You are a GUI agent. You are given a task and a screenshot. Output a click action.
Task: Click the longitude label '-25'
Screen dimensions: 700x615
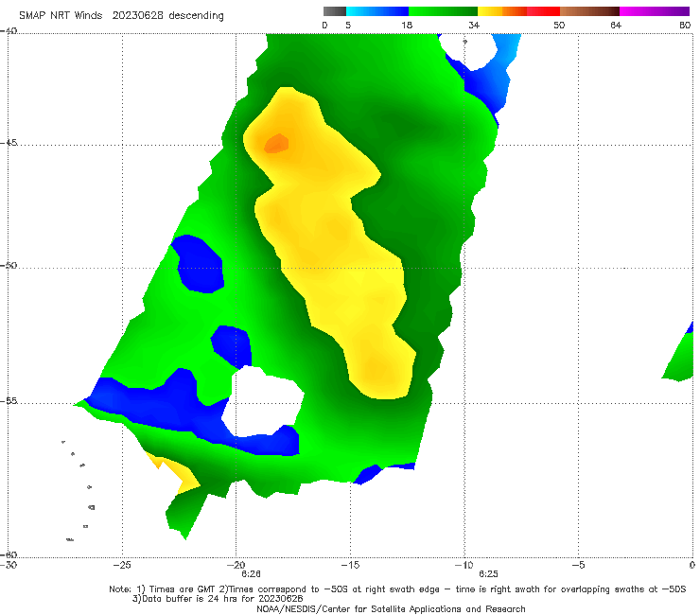(x=122, y=565)
